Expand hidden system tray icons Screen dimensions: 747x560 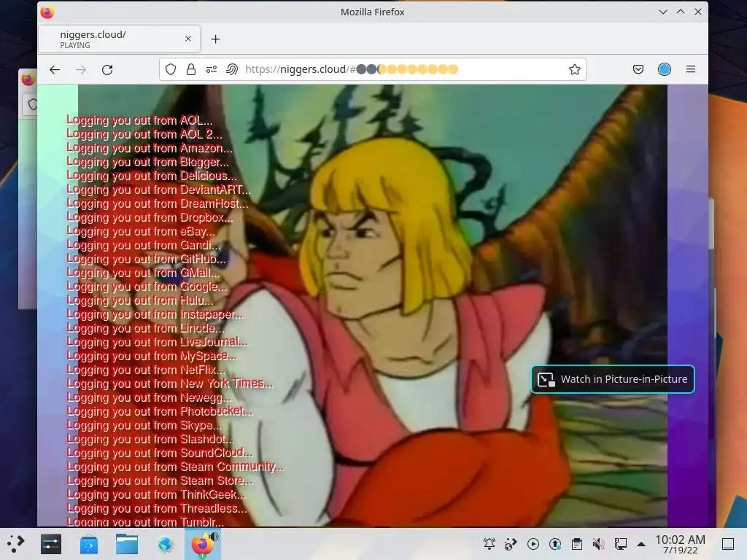coord(641,544)
